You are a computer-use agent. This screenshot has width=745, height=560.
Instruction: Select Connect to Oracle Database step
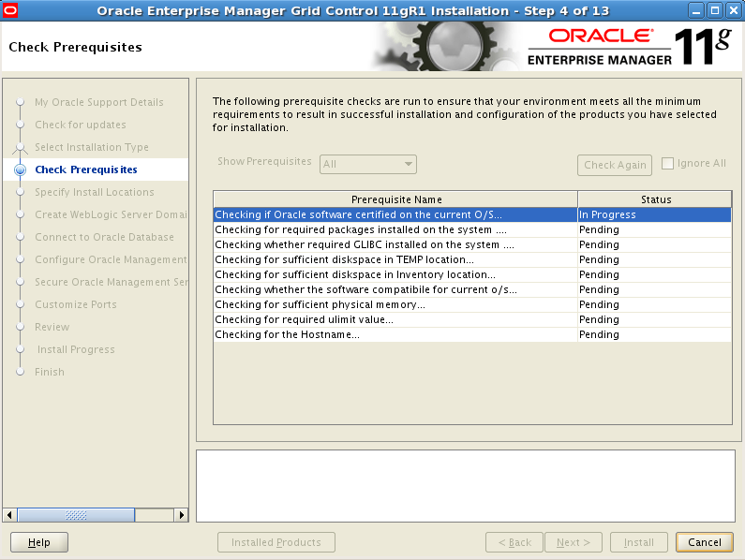[104, 237]
